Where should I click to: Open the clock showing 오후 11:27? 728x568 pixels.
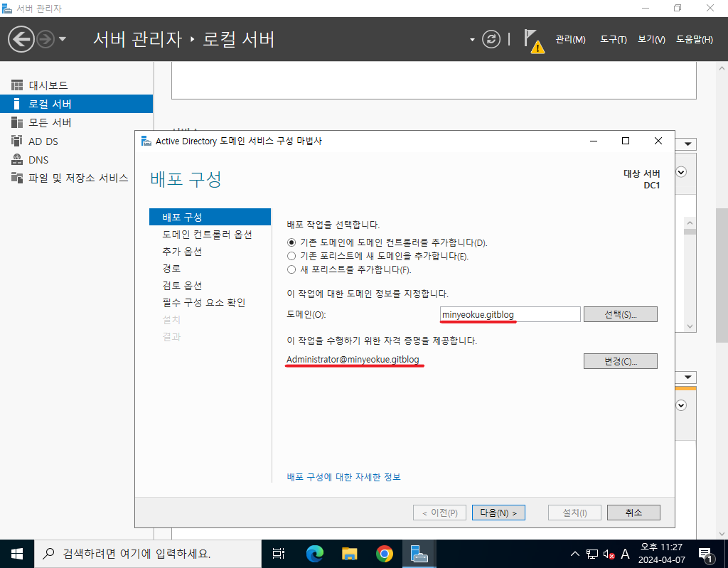coord(662,554)
